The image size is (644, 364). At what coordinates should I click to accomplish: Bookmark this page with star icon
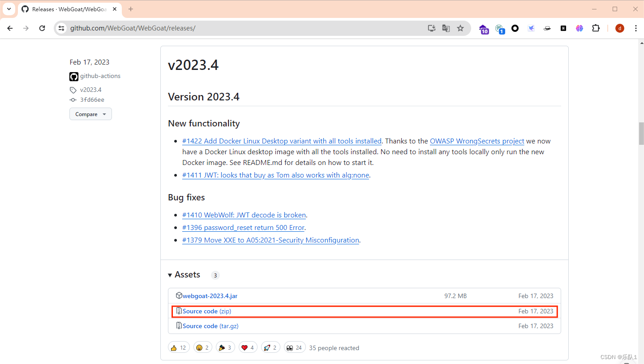[460, 28]
